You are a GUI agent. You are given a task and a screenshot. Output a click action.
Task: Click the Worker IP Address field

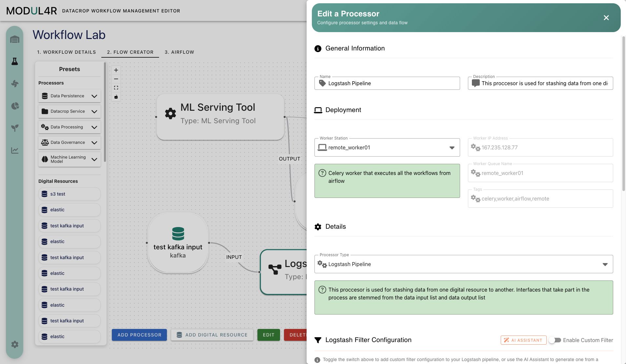pos(540,147)
